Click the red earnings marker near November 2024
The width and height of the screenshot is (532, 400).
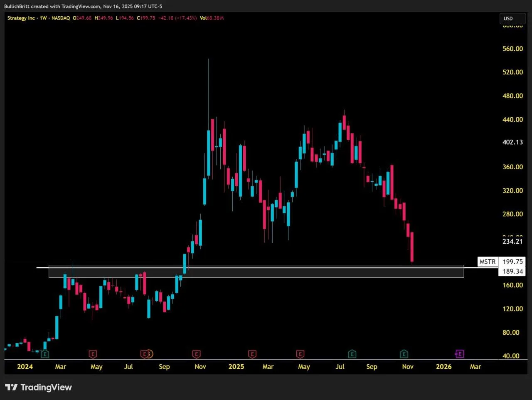click(x=197, y=354)
